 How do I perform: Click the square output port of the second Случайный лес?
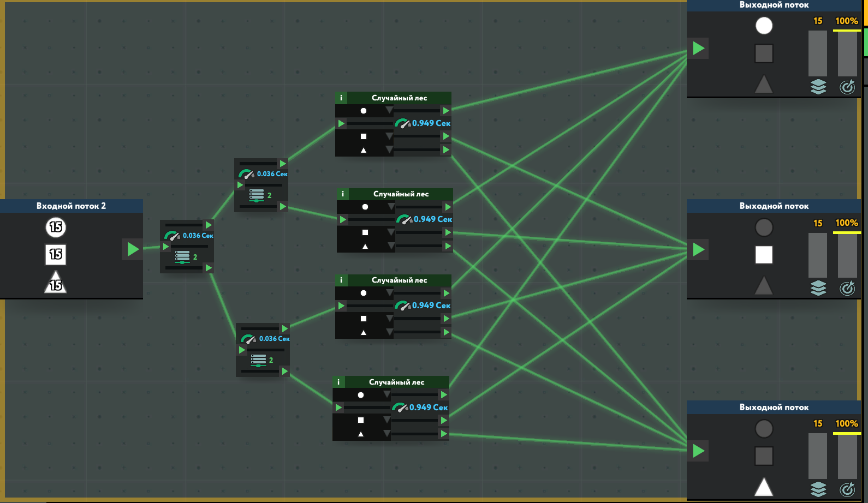[448, 232]
